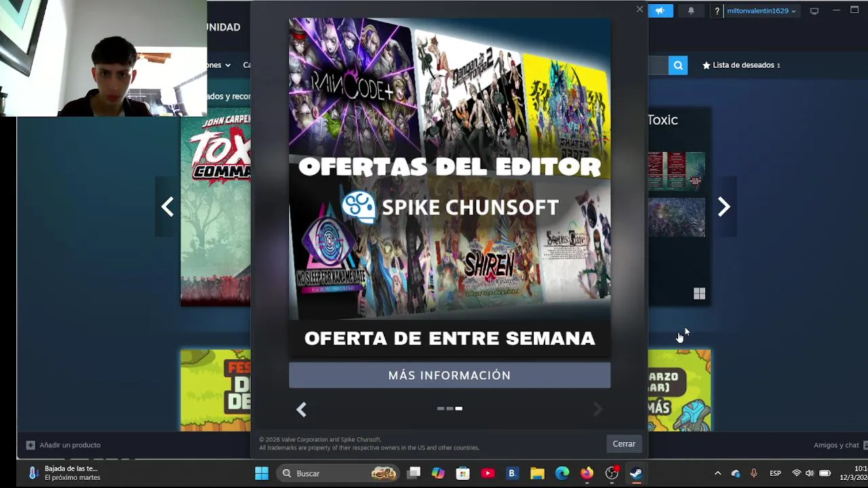
Task: Open the weather widget Bajada de las te...
Action: tap(64, 473)
